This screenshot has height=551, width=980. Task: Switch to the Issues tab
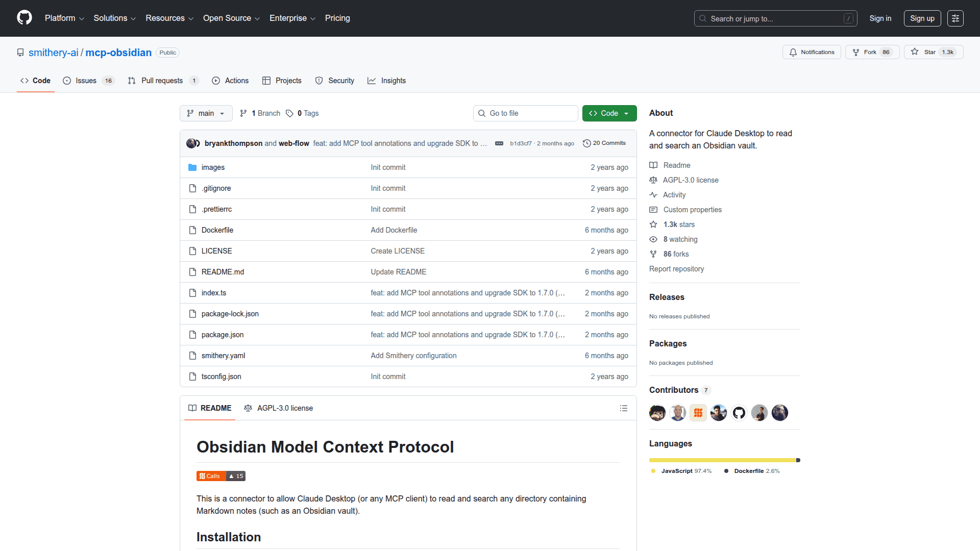(x=86, y=81)
